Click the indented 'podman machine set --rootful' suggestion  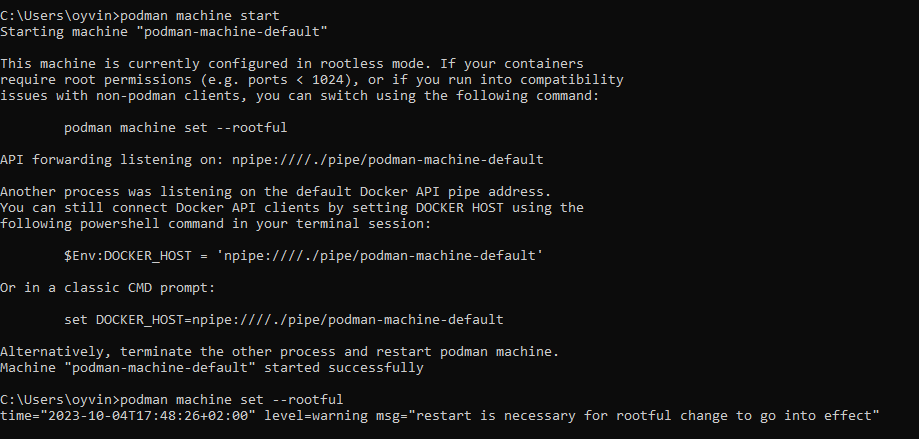[175, 128]
